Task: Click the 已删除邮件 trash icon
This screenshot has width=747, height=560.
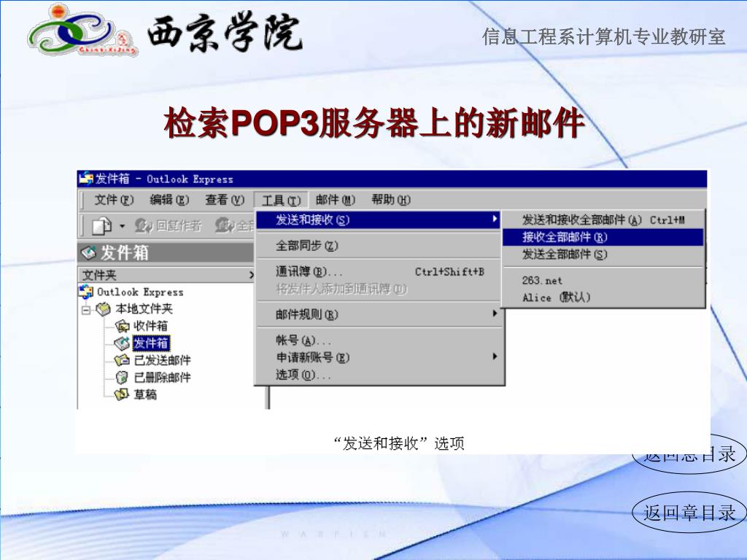Action: pyautogui.click(x=122, y=378)
